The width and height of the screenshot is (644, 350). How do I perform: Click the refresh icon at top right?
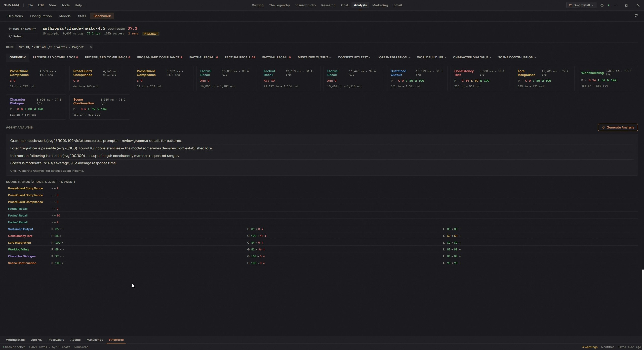636,16
